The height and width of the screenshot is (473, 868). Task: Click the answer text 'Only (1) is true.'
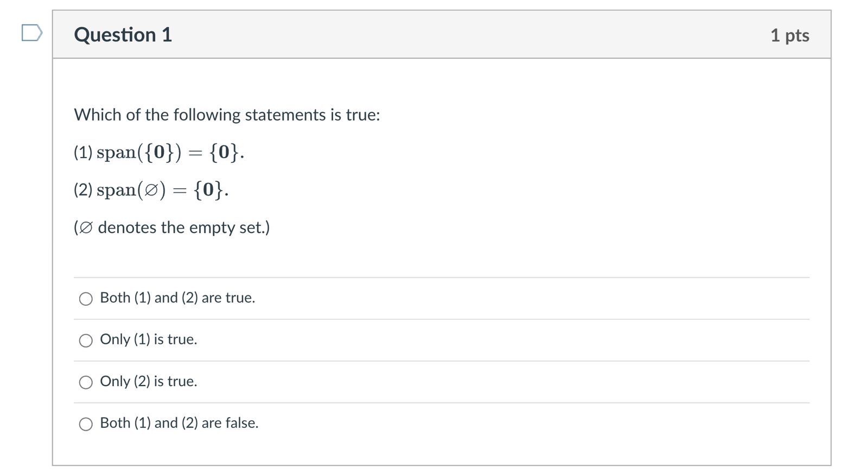tap(148, 340)
